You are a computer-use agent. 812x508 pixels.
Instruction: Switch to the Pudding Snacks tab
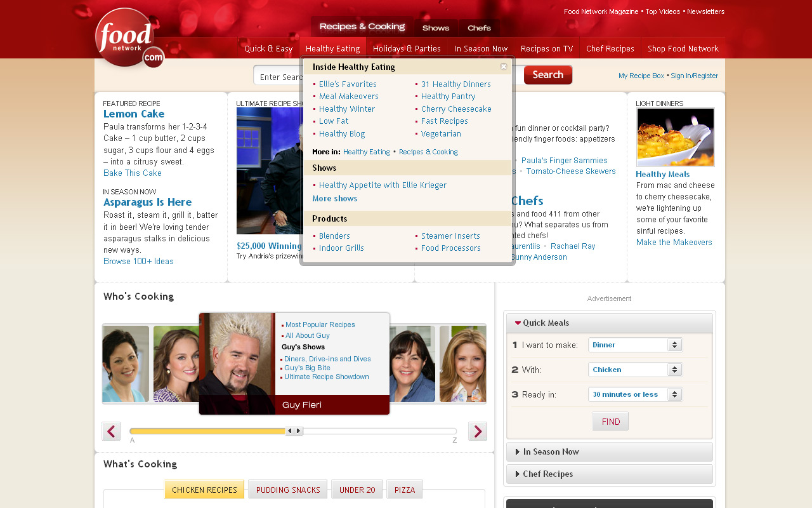(288, 490)
